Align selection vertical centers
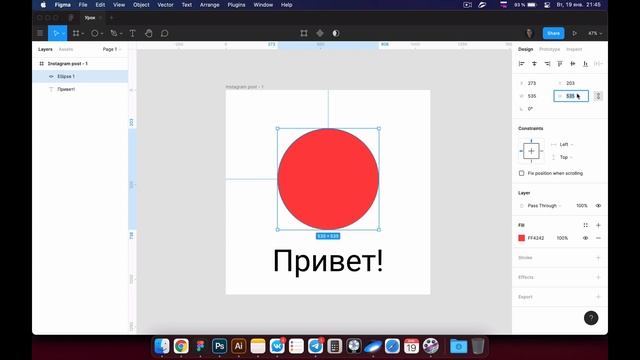640x360 pixels. (573, 64)
